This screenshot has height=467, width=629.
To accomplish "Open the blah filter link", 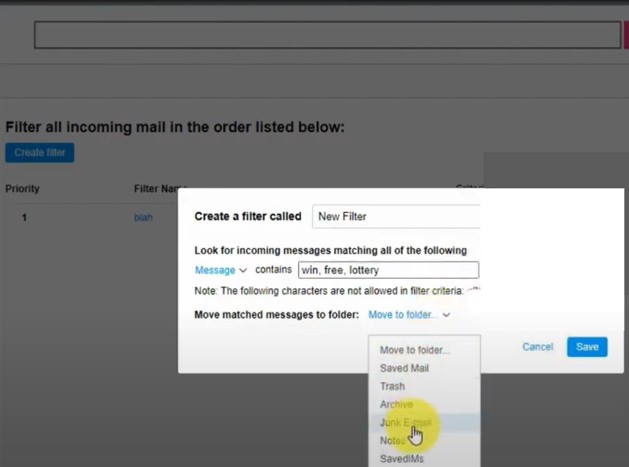I will (143, 218).
